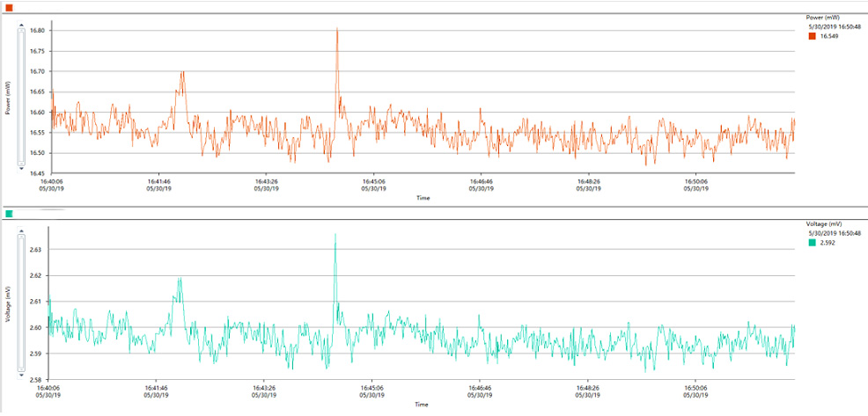Click the Power chart vertical zoom slider
868x416 pixels.
coord(22,97)
